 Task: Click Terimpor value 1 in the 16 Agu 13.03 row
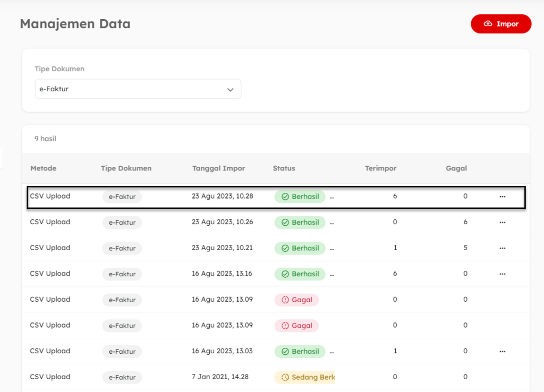(395, 351)
